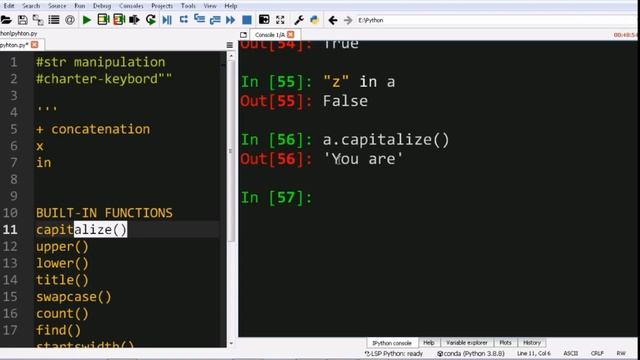Select the pyhton.py editor tab
The image size is (640, 360).
pos(14,44)
